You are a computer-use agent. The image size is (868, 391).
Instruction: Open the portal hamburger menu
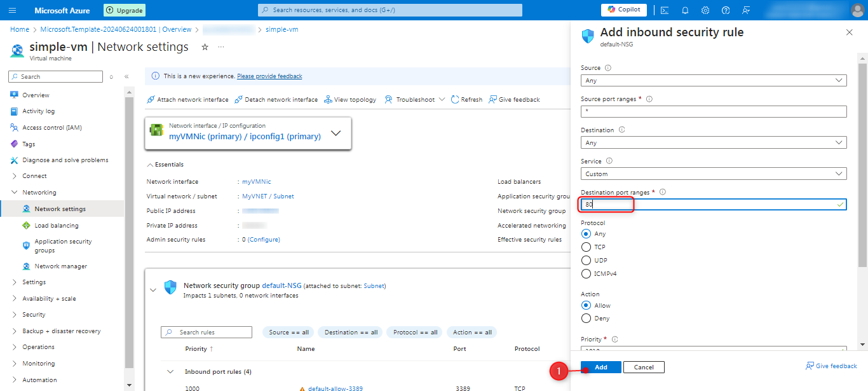[x=13, y=10]
